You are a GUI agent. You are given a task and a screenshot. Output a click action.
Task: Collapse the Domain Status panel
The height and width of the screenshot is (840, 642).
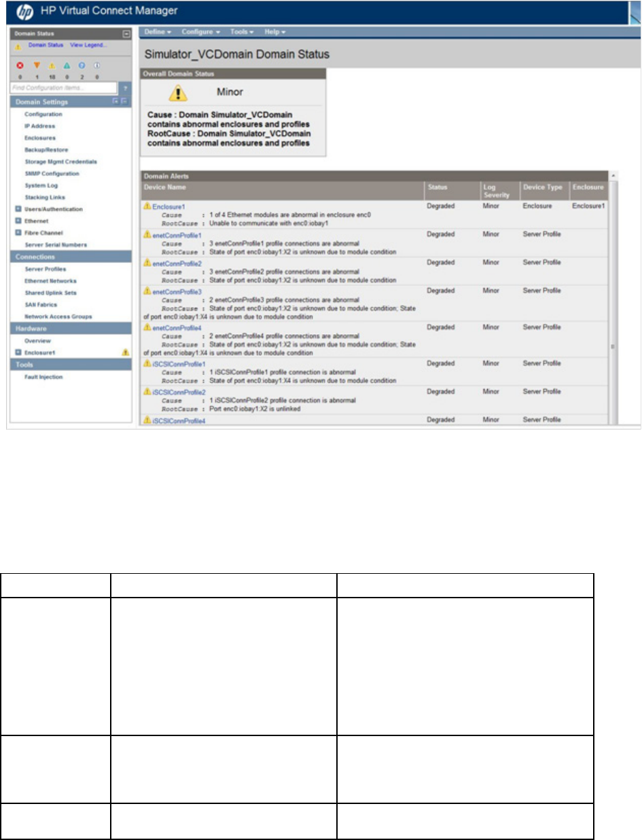[x=126, y=33]
